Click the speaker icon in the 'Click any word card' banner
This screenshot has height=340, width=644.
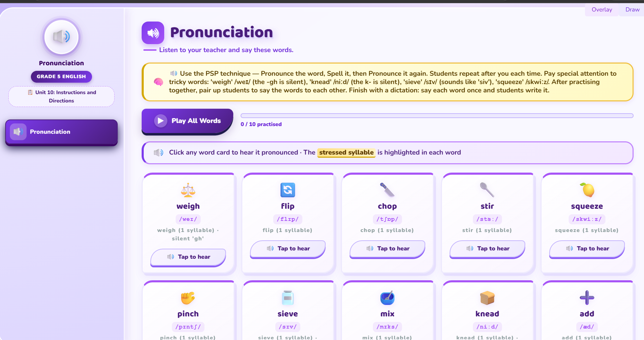(x=159, y=152)
